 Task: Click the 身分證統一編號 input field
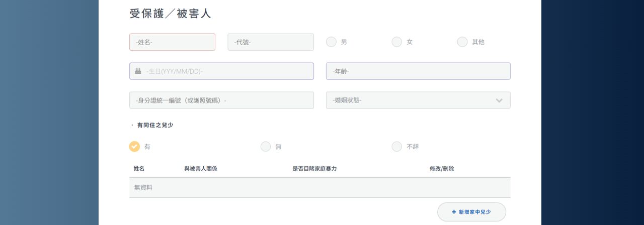pyautogui.click(x=221, y=100)
